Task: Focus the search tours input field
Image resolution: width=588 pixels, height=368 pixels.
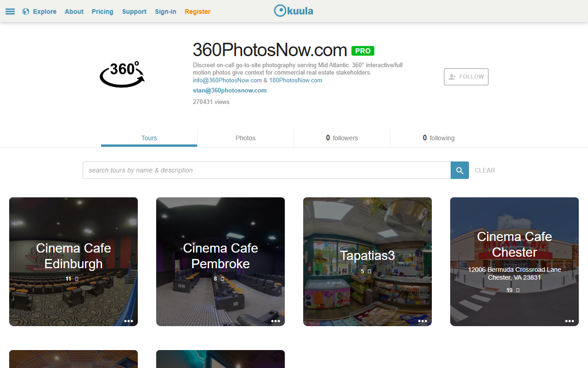Action: [x=266, y=170]
